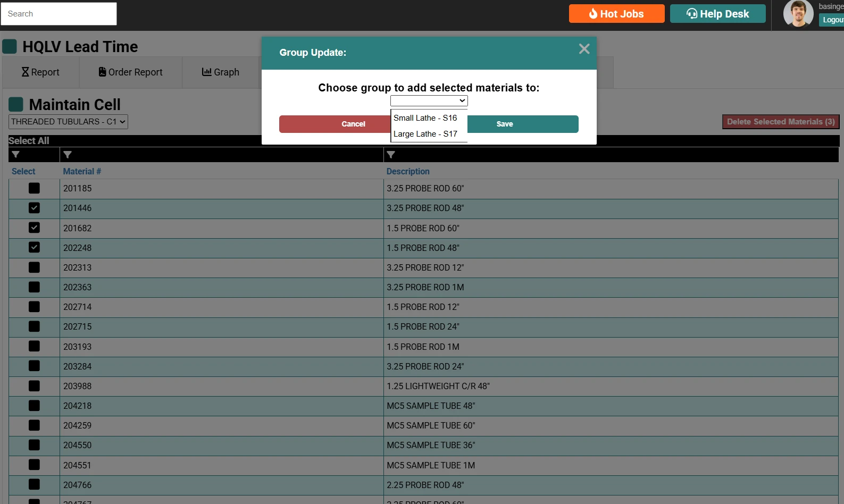This screenshot has width=844, height=504.
Task: Click description 3.25 PROBE ROD 1M
Action: tap(425, 287)
